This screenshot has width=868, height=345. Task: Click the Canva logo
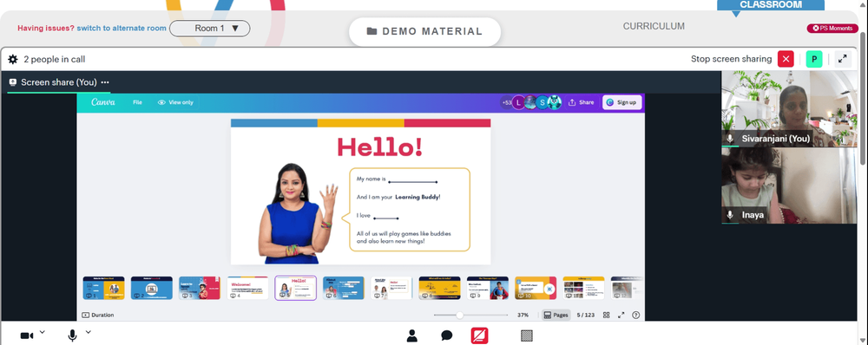pyautogui.click(x=103, y=102)
